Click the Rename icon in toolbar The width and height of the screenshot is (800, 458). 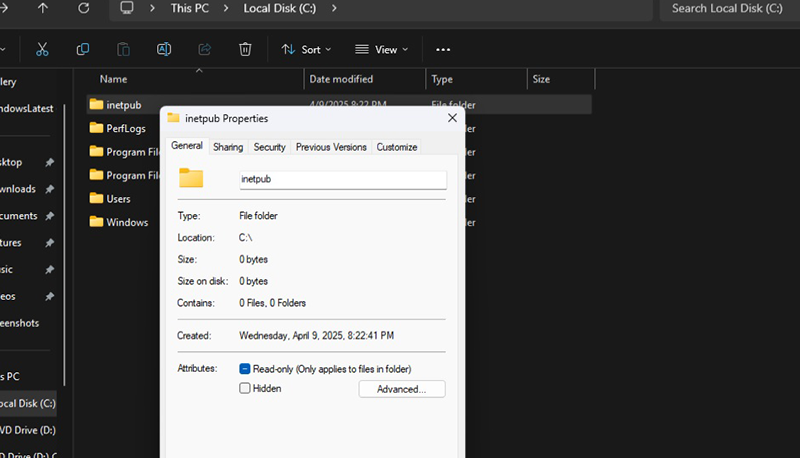164,49
